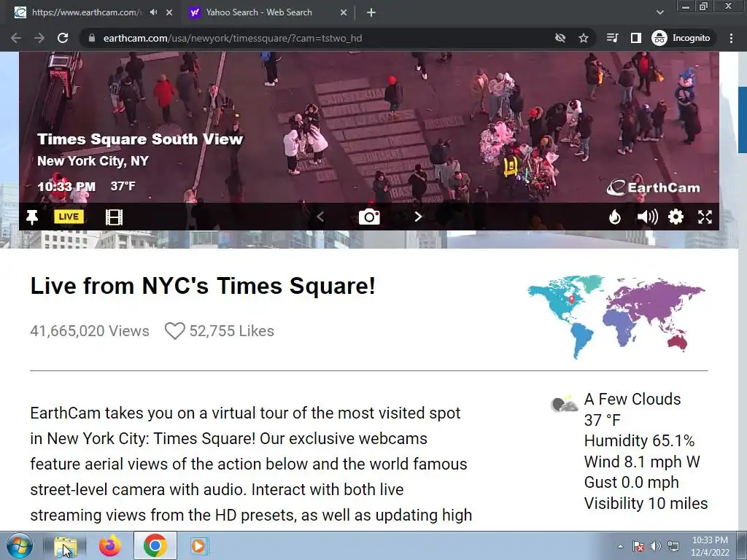This screenshot has height=560, width=747.
Task: Open the media control icon in toolbar
Action: (612, 38)
